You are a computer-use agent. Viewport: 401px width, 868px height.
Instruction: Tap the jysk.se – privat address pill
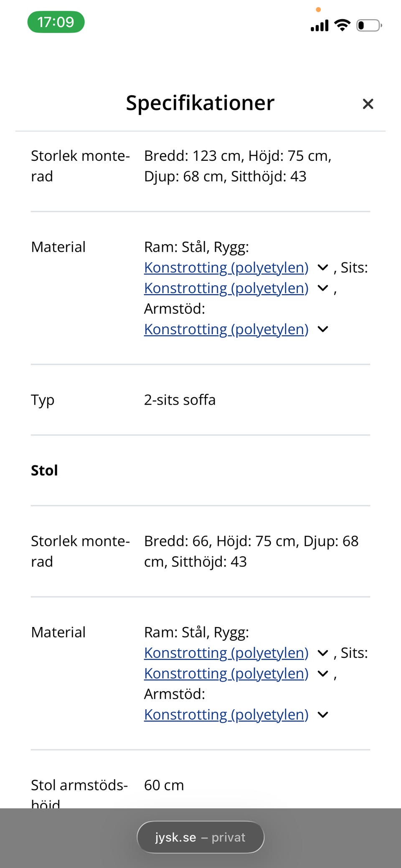tap(200, 837)
